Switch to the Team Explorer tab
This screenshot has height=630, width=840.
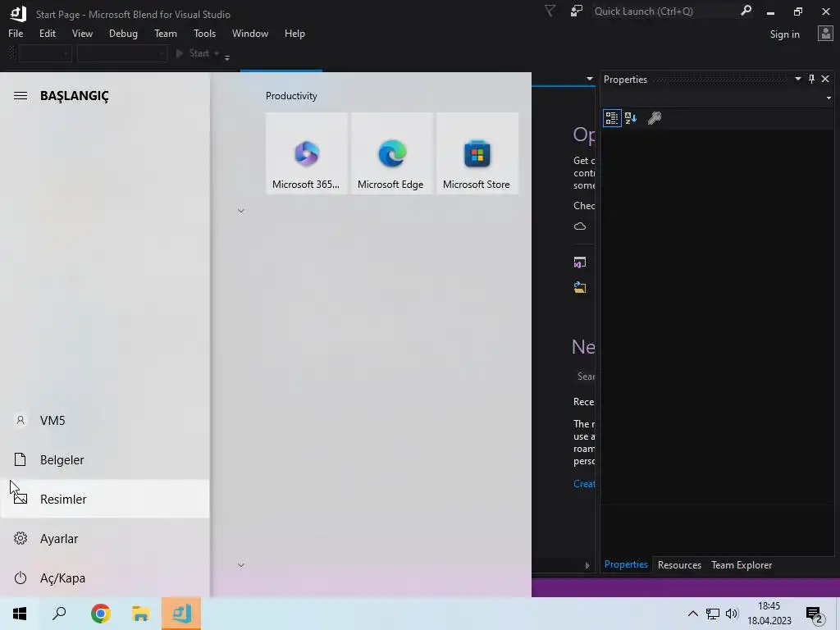(742, 564)
